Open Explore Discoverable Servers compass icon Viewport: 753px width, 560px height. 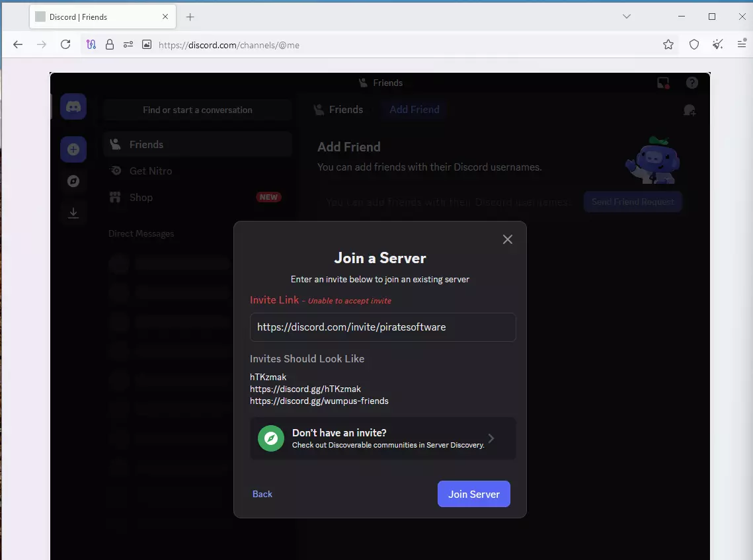coord(73,181)
